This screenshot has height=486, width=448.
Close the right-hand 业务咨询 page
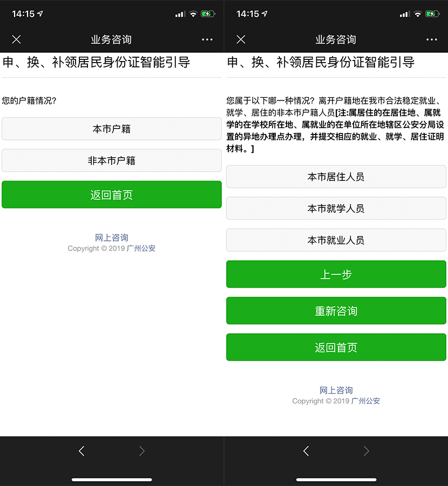[240, 39]
